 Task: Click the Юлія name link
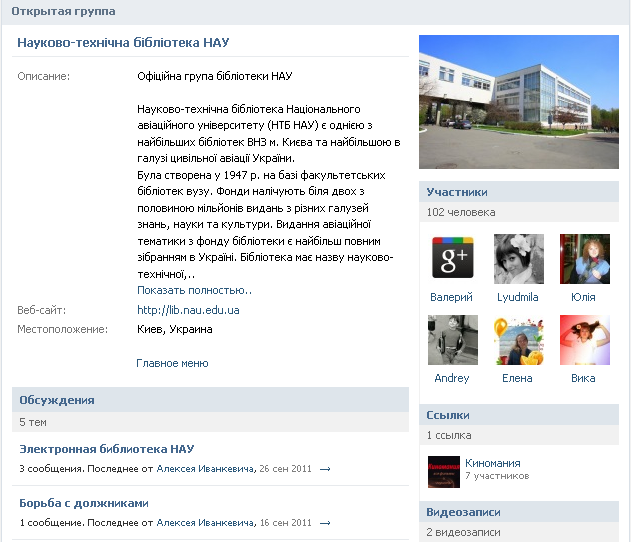tap(583, 297)
